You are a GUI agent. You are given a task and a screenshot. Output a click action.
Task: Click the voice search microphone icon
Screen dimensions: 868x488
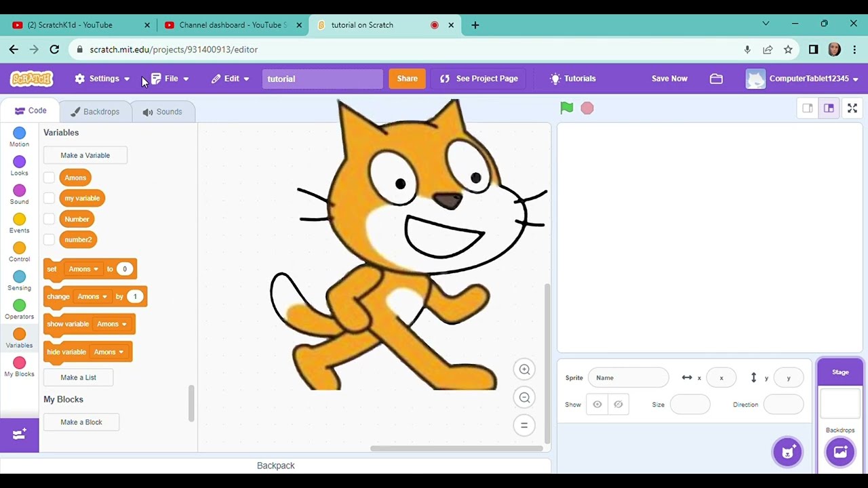pyautogui.click(x=747, y=49)
